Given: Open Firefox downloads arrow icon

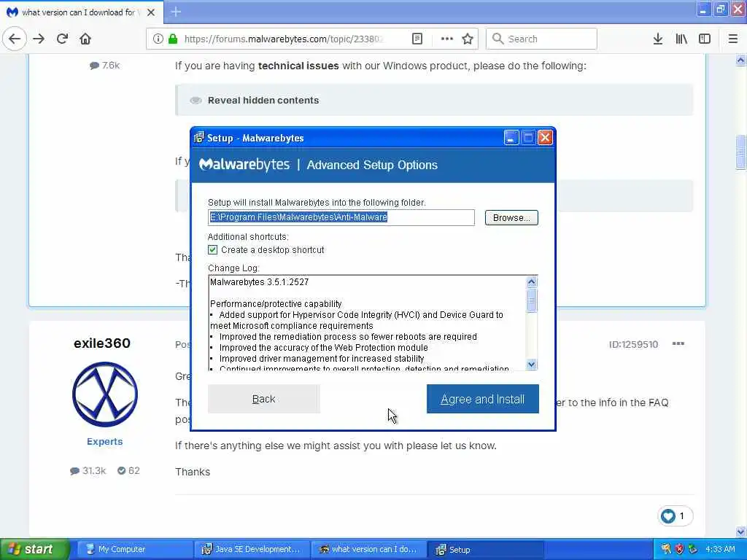Looking at the screenshot, I should coord(657,39).
